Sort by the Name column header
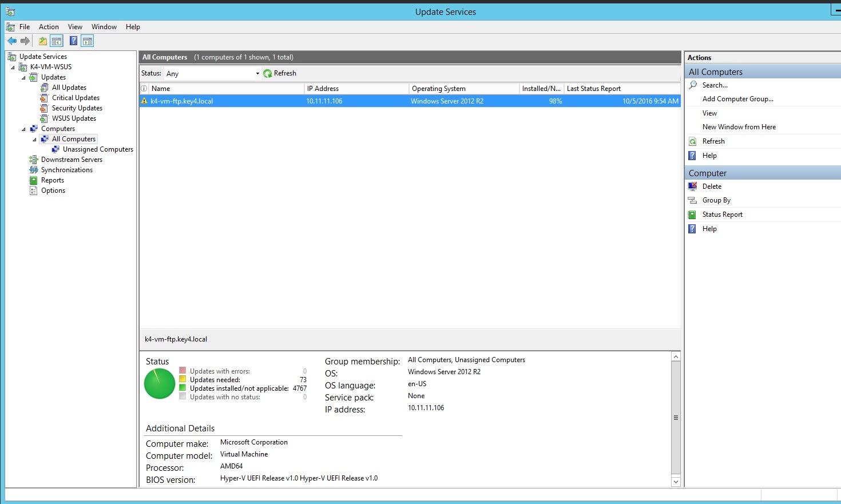841x504 pixels. (226, 89)
